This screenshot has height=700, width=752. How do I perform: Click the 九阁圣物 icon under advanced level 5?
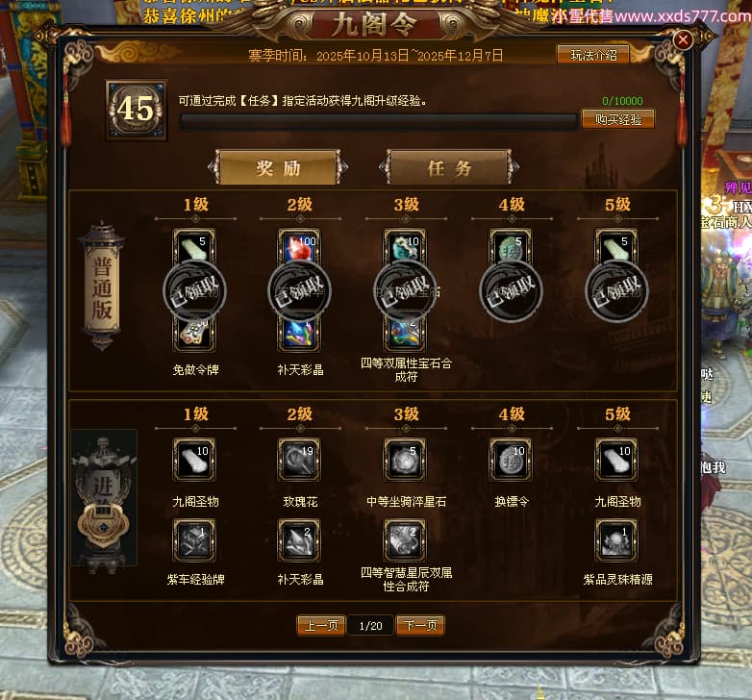pyautogui.click(x=616, y=460)
